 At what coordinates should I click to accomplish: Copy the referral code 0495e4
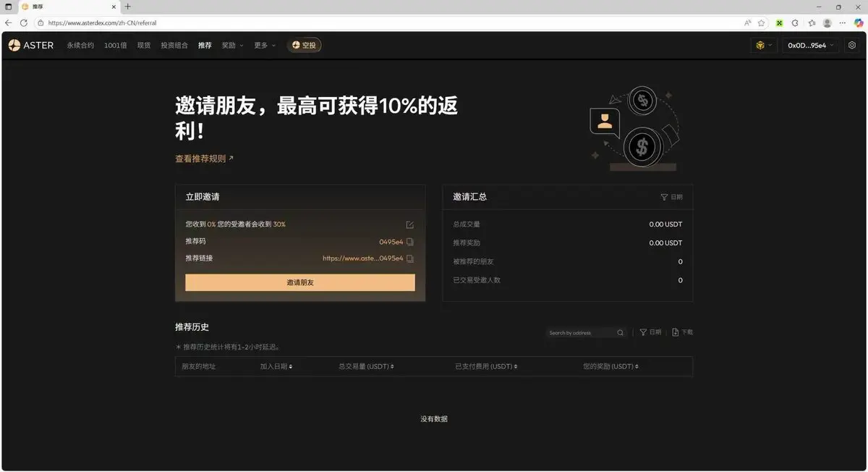click(410, 242)
